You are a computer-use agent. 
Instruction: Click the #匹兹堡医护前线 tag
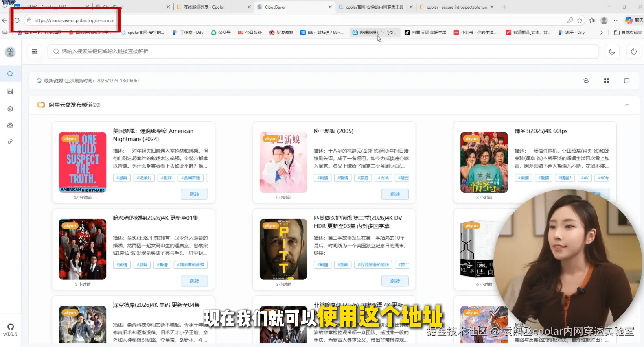373,265
